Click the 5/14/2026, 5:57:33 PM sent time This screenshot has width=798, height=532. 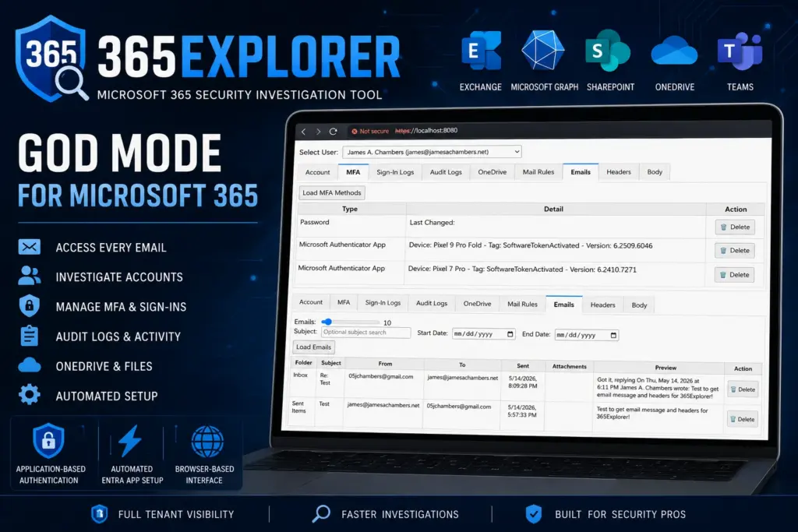[521, 411]
